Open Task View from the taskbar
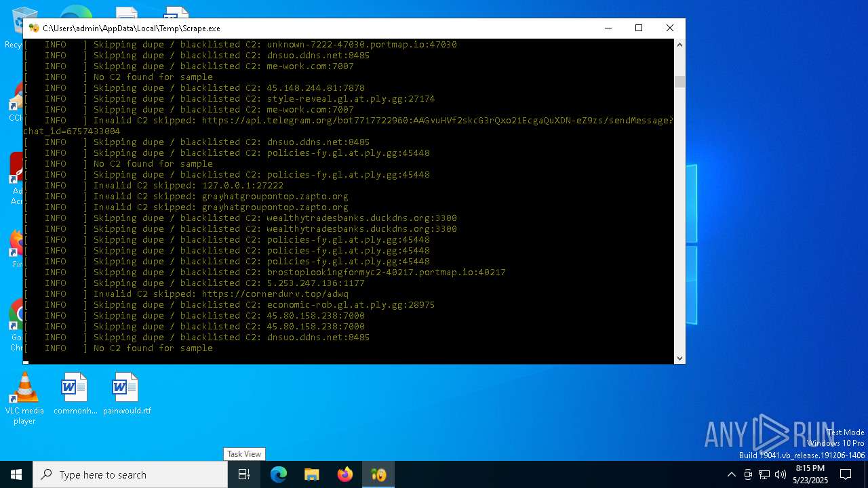This screenshot has width=868, height=488. pos(244,474)
